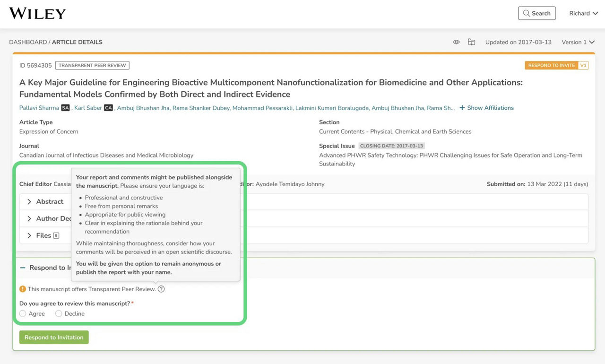This screenshot has height=364, width=605.
Task: Click the Canadian Journal of Infectious Diseases journal name
Action: pyautogui.click(x=106, y=155)
